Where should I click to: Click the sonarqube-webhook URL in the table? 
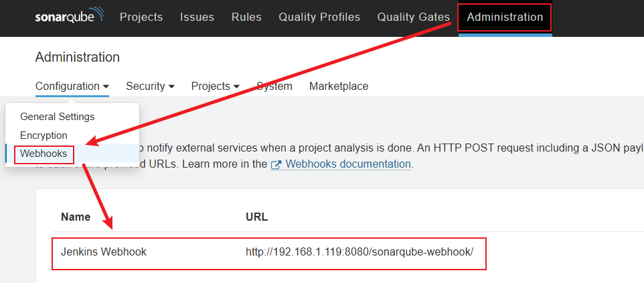(359, 251)
